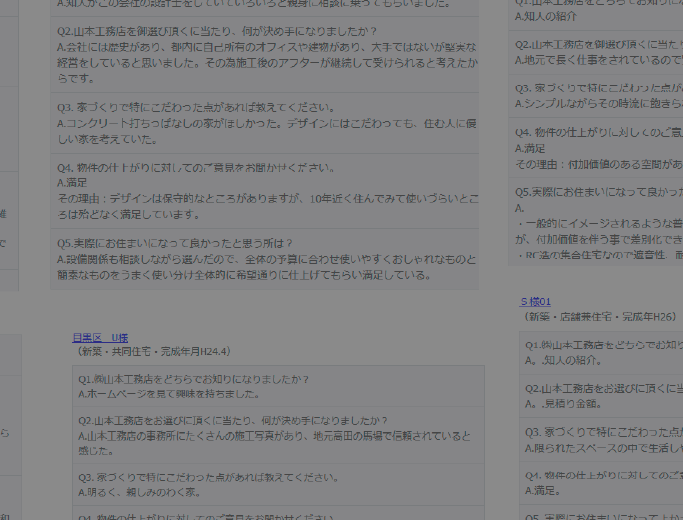Click the Q2 row in top-left survey
This screenshot has width=683, height=520.
(x=265, y=55)
